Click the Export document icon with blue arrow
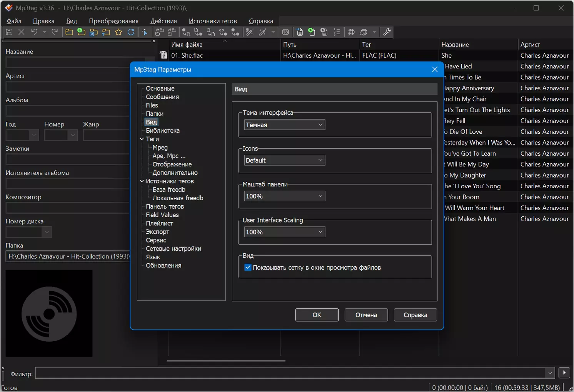Image resolution: width=574 pixels, height=392 pixels. click(x=299, y=32)
